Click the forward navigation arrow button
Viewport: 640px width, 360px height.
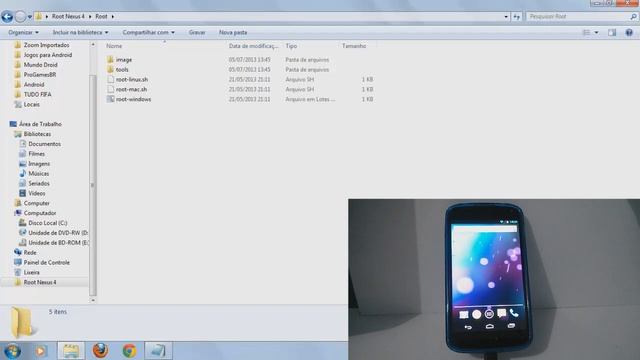click(x=20, y=17)
